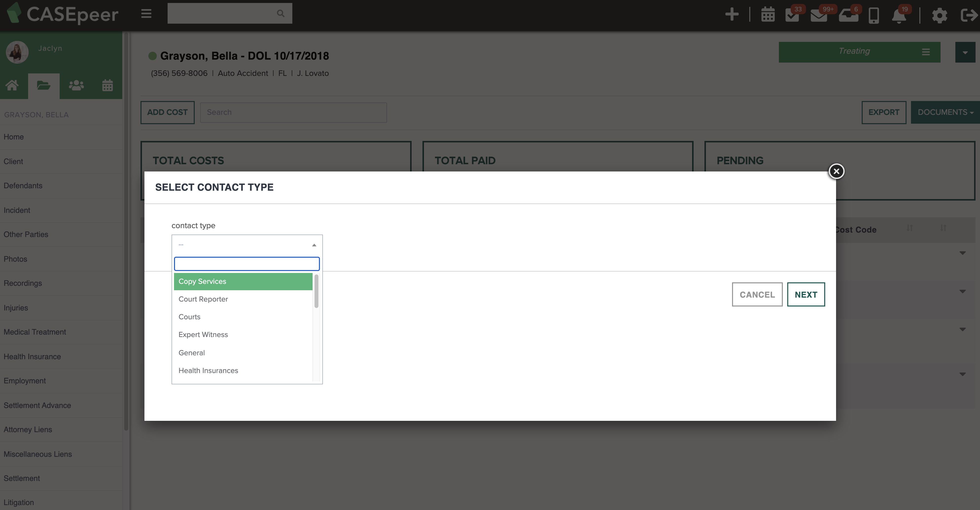Image resolution: width=980 pixels, height=510 pixels.
Task: Open the Settlement Advance section
Action: pos(37,405)
